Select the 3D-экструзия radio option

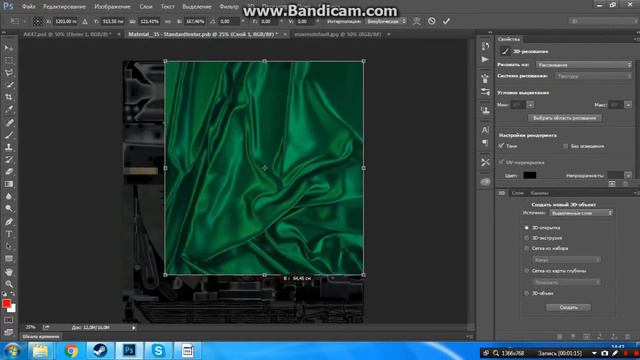(x=527, y=238)
